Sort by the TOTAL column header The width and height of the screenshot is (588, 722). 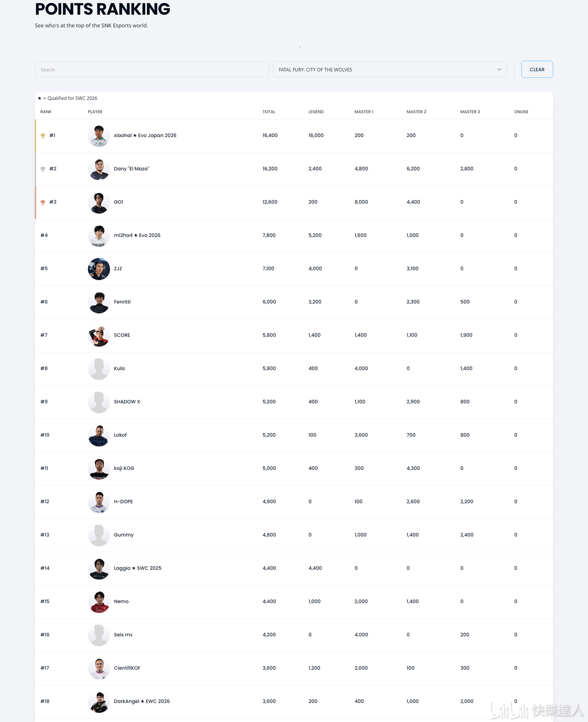tap(269, 112)
